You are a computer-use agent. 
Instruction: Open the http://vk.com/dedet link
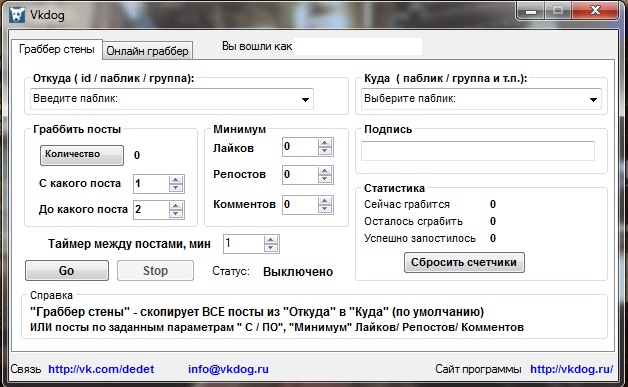pos(101,369)
